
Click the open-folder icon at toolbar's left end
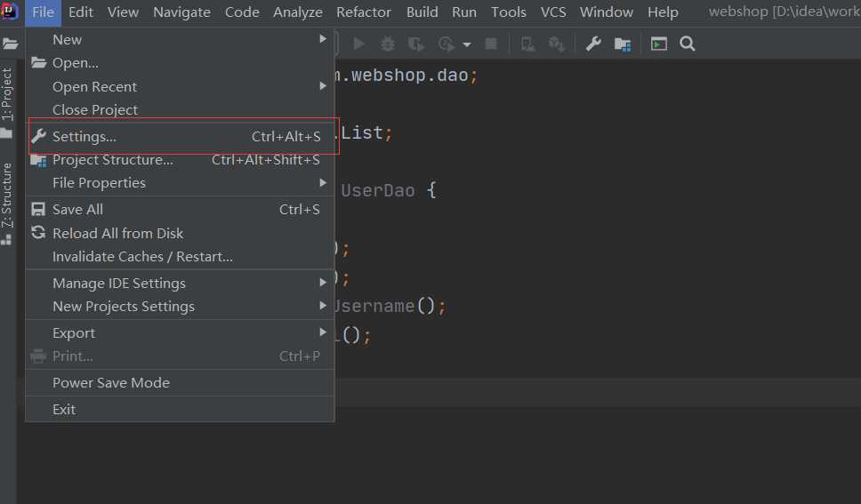(10, 44)
